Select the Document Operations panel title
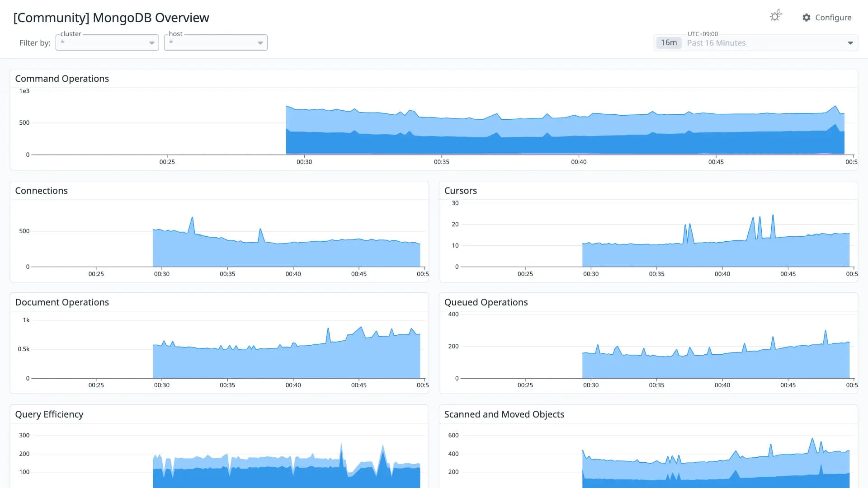The width and height of the screenshot is (868, 488). point(62,302)
